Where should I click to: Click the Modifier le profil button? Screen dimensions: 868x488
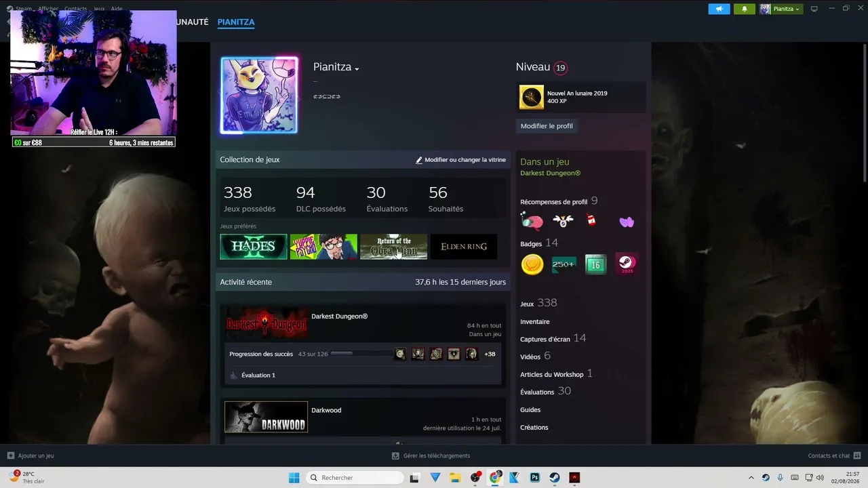coord(547,126)
